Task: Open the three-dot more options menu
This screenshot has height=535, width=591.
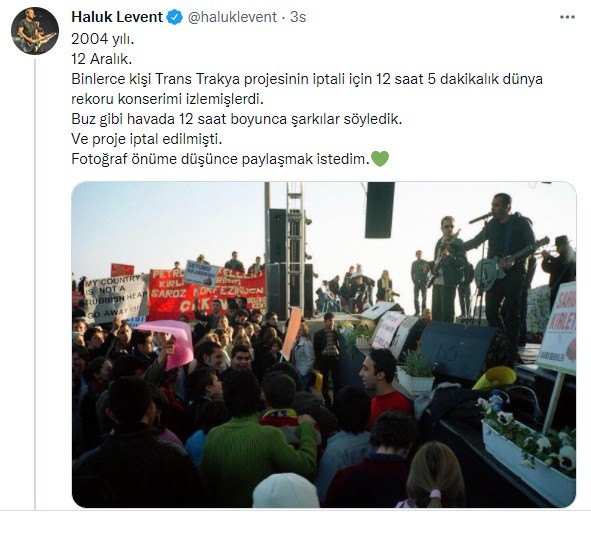Action: pos(567,17)
